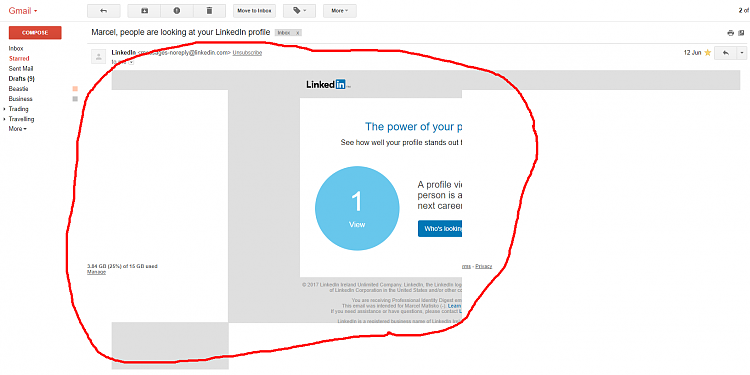Click the storage used text 3.84 GB
Screen dimensions: 750x375
click(x=122, y=266)
